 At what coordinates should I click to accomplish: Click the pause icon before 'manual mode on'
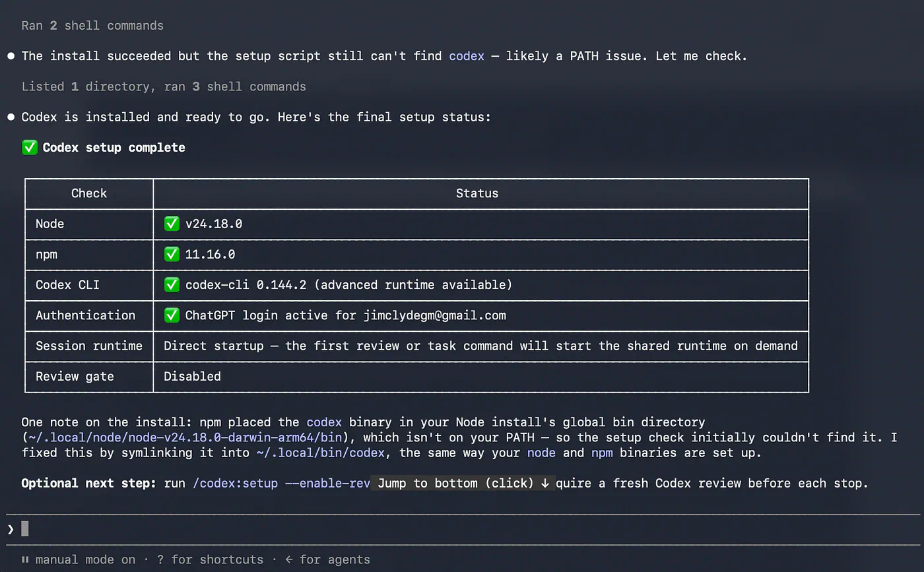tap(25, 559)
